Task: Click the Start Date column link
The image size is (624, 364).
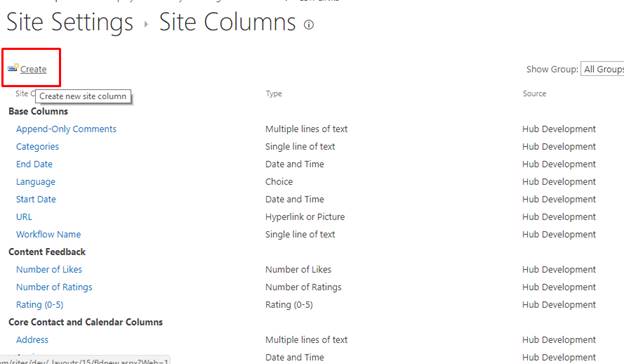Action: (x=36, y=199)
